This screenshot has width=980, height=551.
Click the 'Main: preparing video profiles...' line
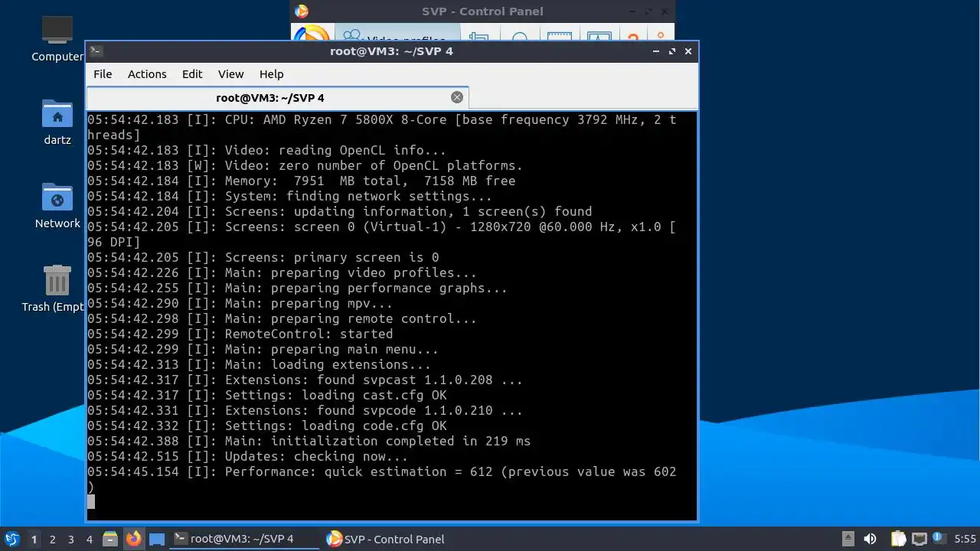[x=282, y=272]
